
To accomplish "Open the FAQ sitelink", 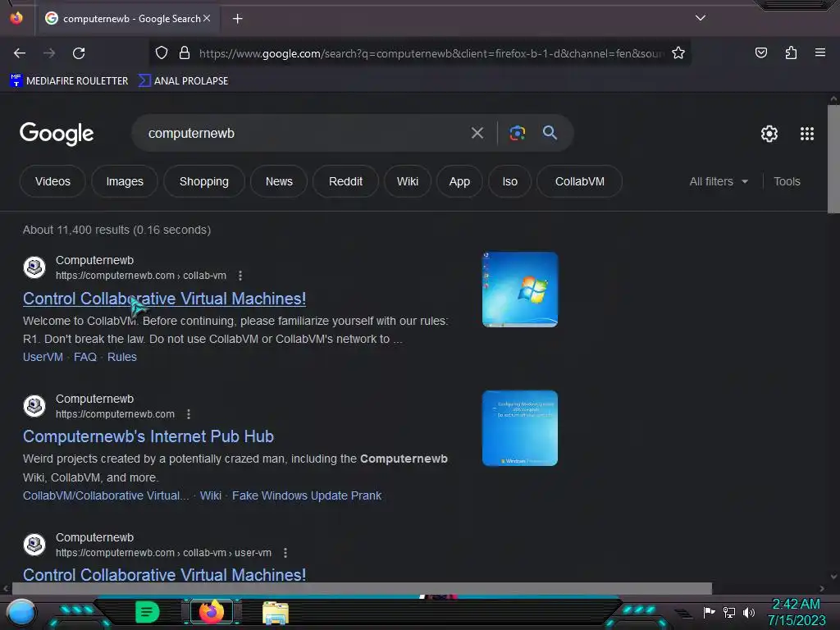I will pyautogui.click(x=85, y=357).
